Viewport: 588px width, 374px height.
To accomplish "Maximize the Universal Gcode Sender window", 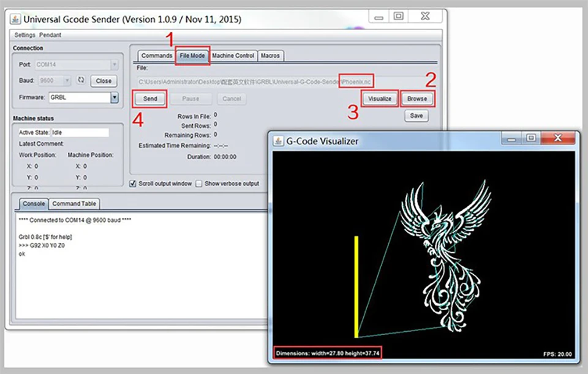I will (x=398, y=16).
